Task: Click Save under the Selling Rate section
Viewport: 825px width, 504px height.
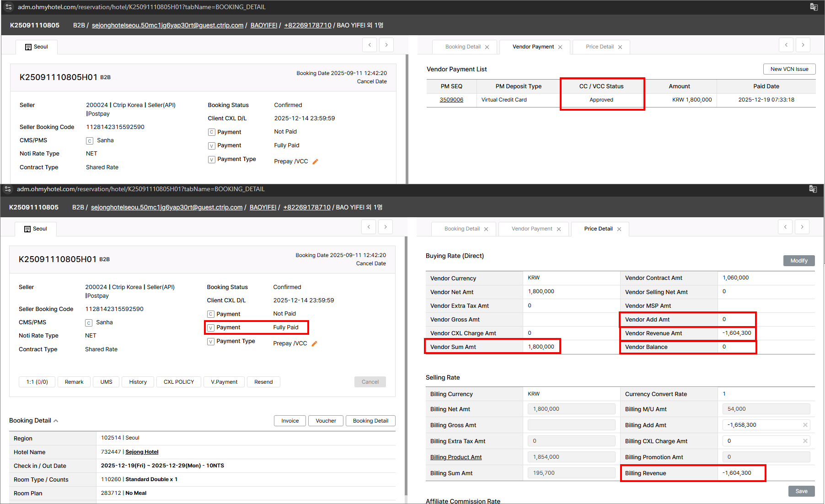Action: click(801, 491)
